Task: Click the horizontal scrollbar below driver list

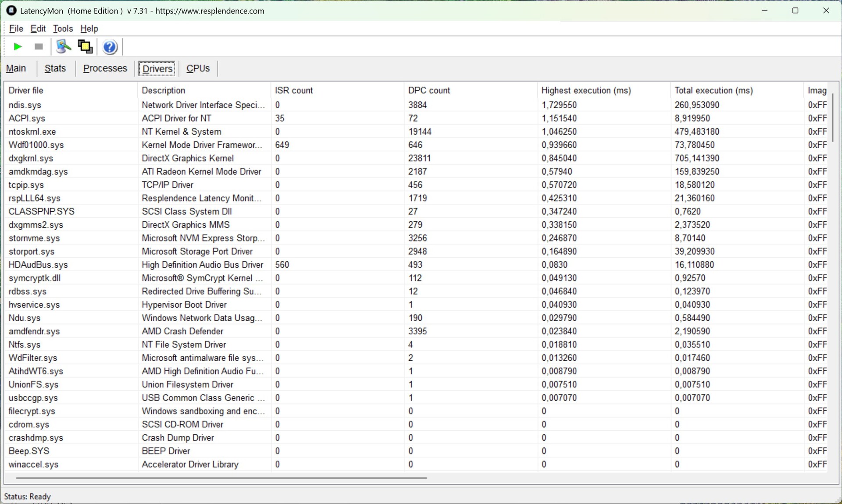Action: [x=221, y=478]
